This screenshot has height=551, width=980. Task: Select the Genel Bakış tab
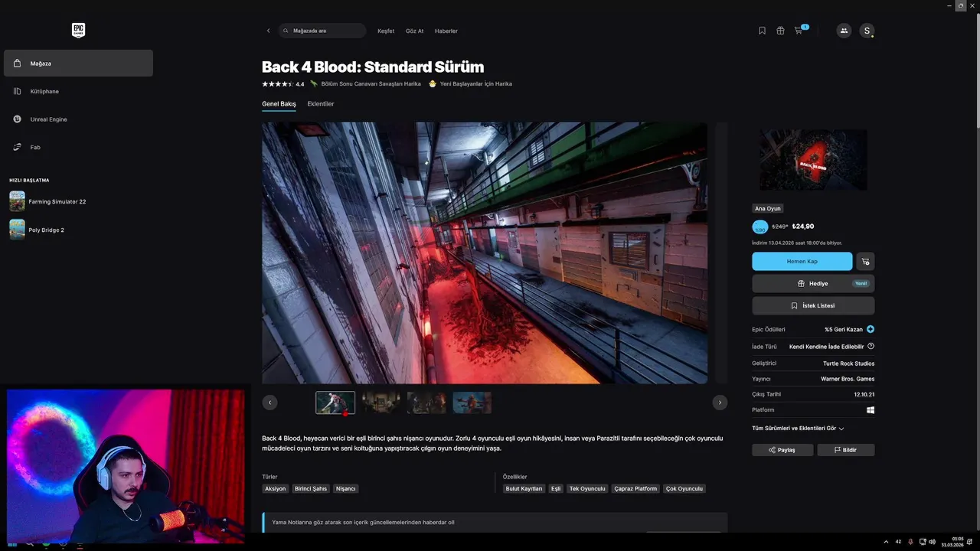coord(279,103)
